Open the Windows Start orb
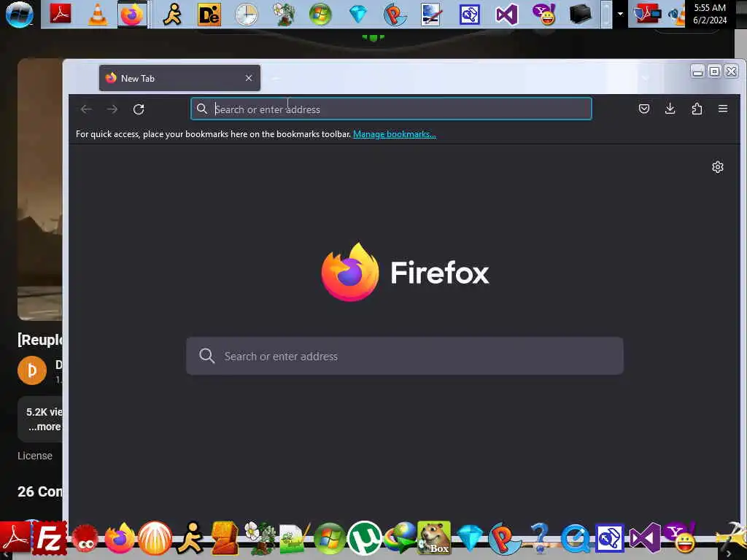The width and height of the screenshot is (747, 560). [19, 14]
